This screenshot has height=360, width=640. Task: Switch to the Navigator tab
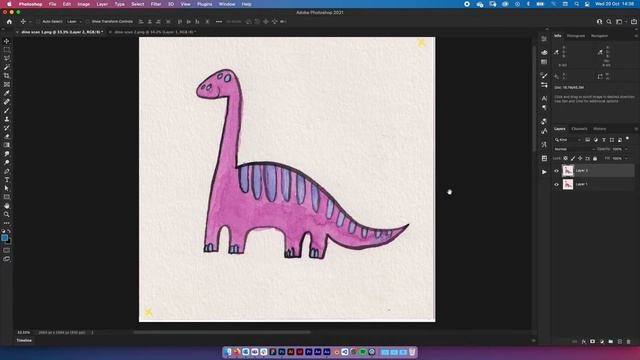600,36
